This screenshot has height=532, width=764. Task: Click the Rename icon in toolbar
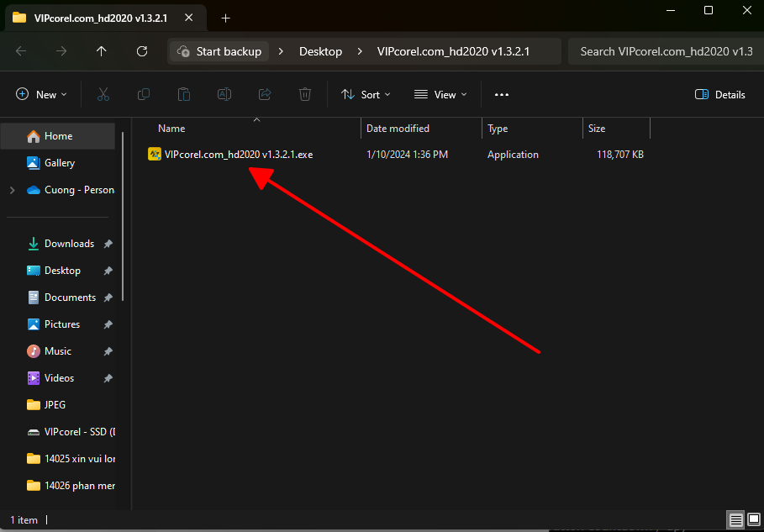(224, 94)
